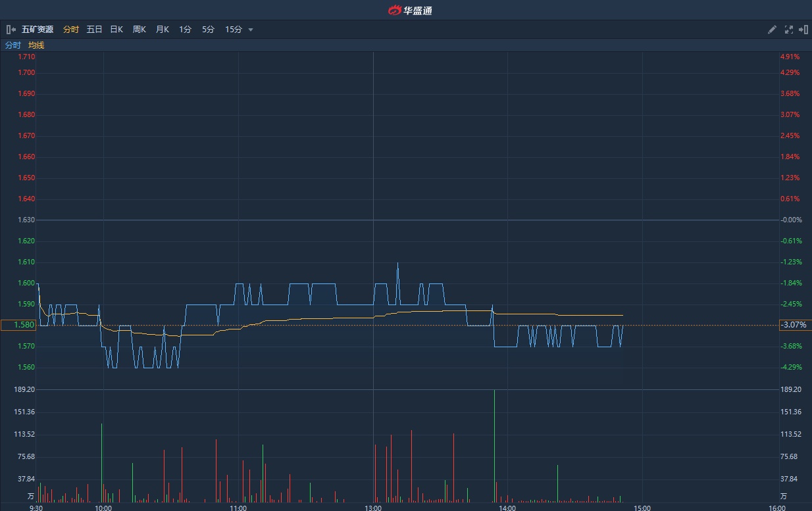Select the 15分 fifteen-minute interval

[233, 30]
